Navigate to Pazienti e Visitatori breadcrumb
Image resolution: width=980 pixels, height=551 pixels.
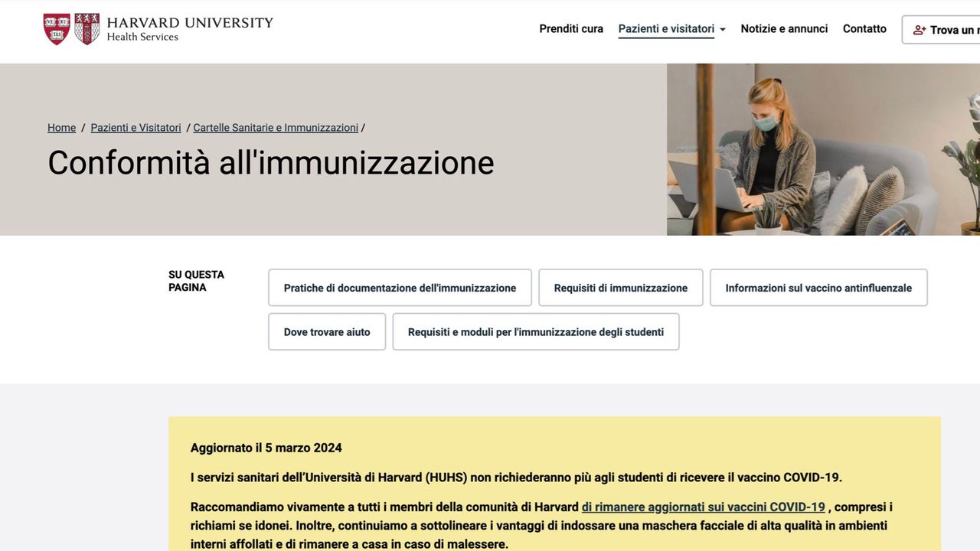point(136,128)
